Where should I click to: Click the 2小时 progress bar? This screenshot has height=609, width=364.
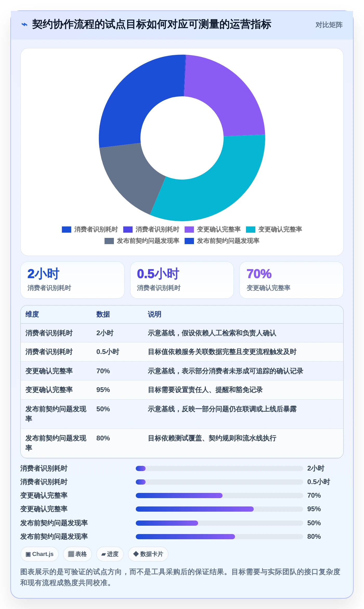pyautogui.click(x=219, y=468)
